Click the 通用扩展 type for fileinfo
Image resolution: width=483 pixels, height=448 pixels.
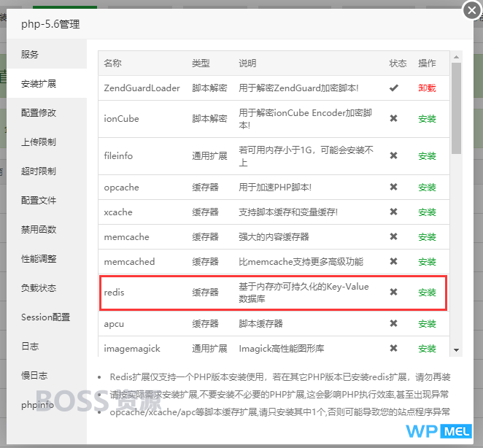[x=210, y=156]
